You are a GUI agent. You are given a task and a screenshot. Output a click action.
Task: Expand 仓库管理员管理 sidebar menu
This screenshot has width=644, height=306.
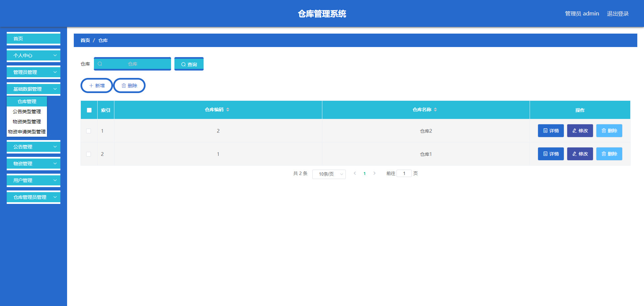coord(34,197)
